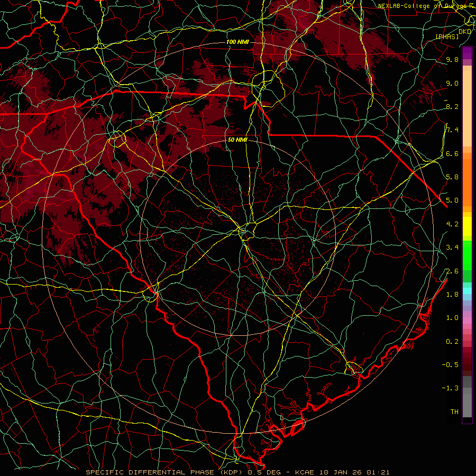The image size is (476, 476).
Task: Click the 8.2 scale label
Action: pyautogui.click(x=452, y=106)
